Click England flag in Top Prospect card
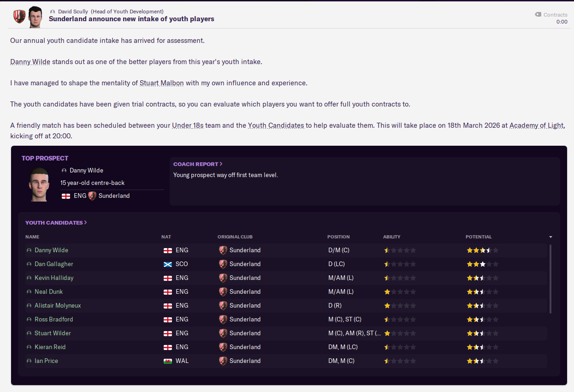Image resolution: width=574 pixels, height=392 pixels. 66,196
